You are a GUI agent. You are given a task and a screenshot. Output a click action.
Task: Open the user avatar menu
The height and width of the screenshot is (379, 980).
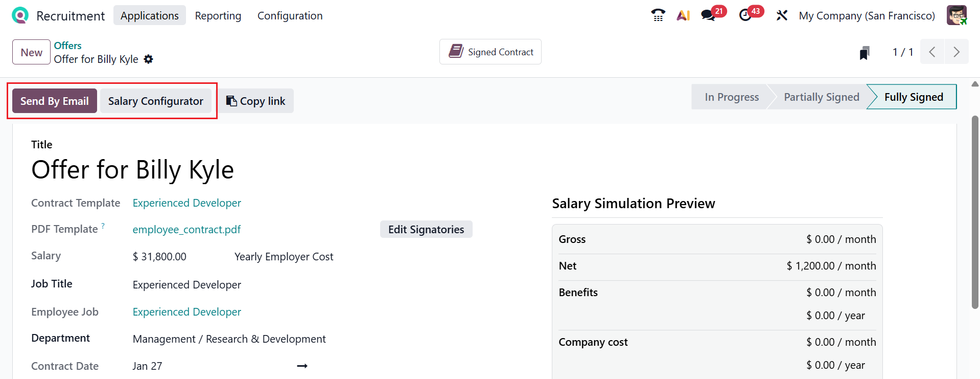tap(956, 15)
